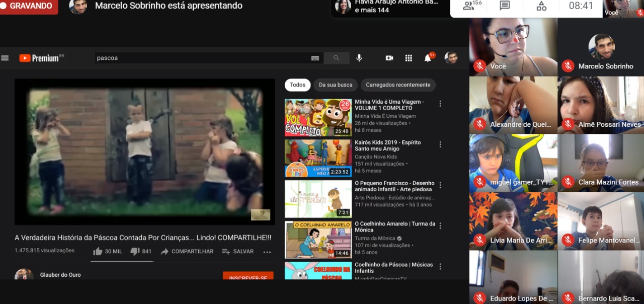Click title 'Kairós Kids 2019 - Espírito Santo meu Amigo'
644x304 pixels.
pyautogui.click(x=387, y=145)
